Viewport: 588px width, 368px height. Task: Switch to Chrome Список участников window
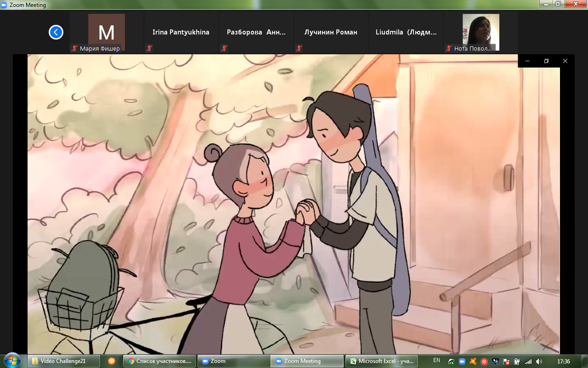coord(159,361)
